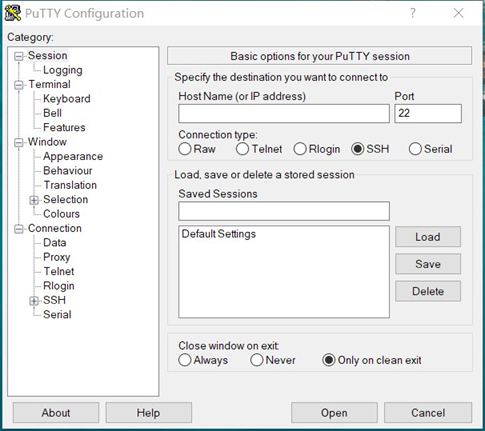485x431 pixels.
Task: Click the Cancel button
Action: [428, 413]
